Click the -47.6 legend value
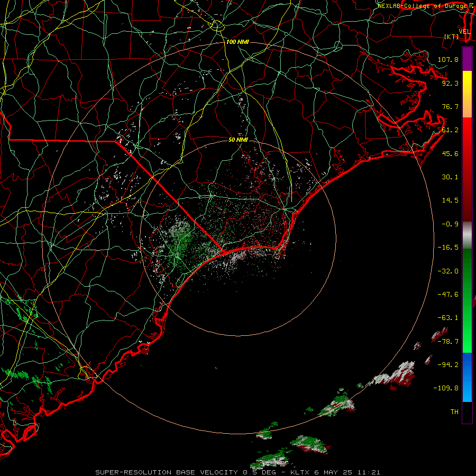This screenshot has height=476, width=476. click(448, 295)
